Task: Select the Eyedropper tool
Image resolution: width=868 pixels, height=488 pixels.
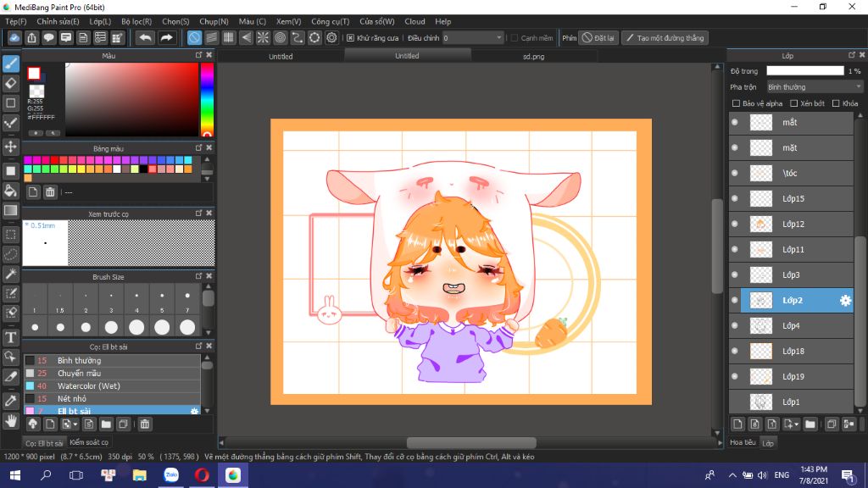Action: pyautogui.click(x=10, y=401)
